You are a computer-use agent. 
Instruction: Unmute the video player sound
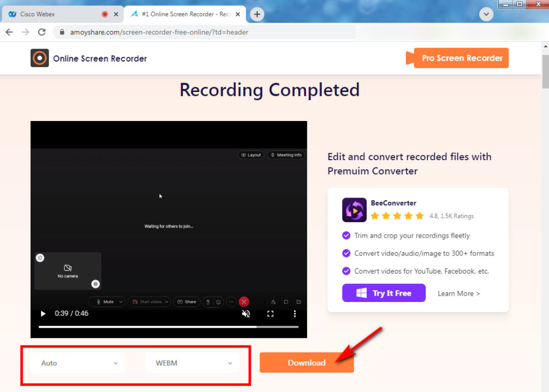click(246, 313)
